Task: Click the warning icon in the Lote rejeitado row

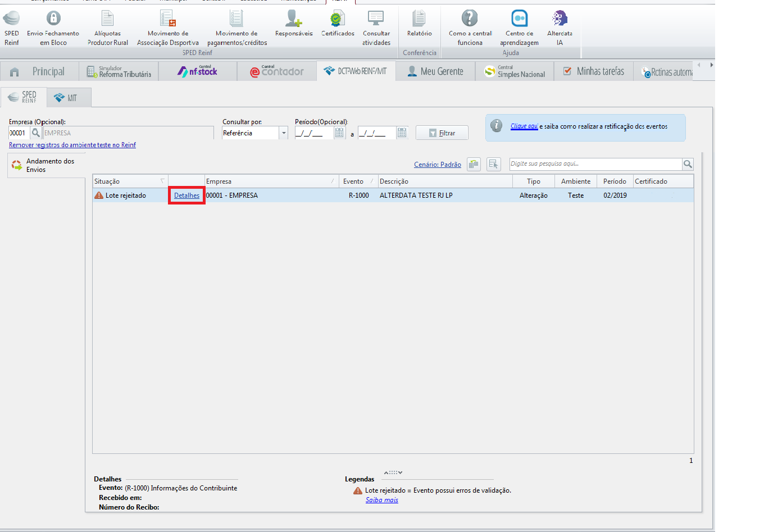Action: 99,195
